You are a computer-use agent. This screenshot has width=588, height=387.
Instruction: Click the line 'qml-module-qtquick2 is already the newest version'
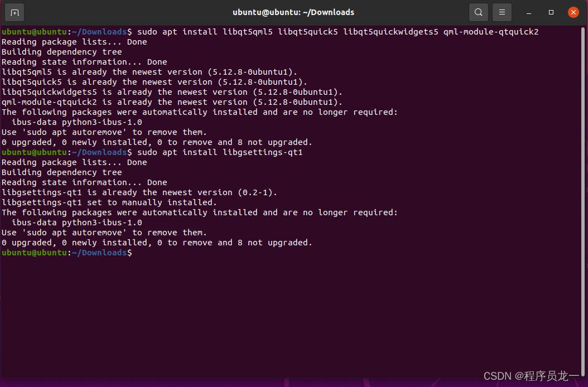172,103
